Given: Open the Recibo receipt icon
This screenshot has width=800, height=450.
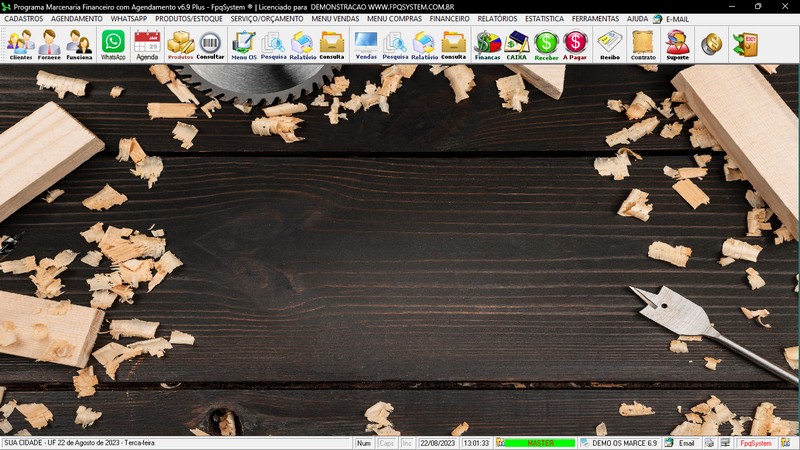Looking at the screenshot, I should point(610,45).
